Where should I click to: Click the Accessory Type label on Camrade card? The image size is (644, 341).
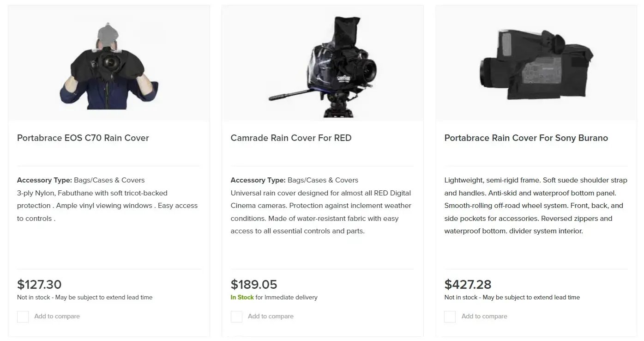tap(258, 180)
